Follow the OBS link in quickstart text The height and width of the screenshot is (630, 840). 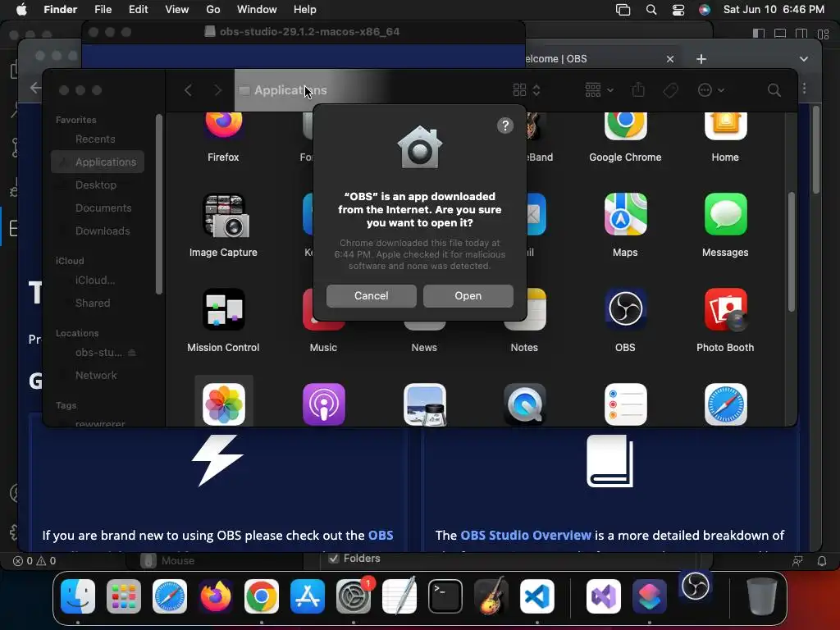tap(381, 535)
